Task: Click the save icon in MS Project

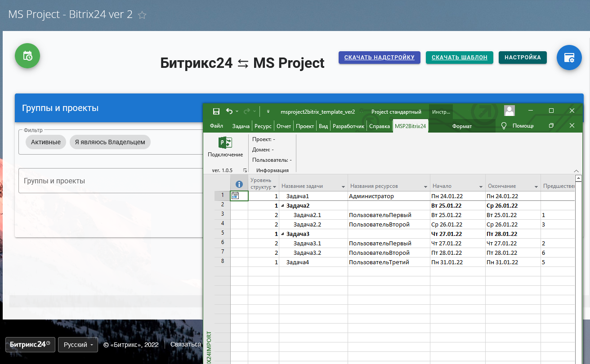Action: coord(216,111)
